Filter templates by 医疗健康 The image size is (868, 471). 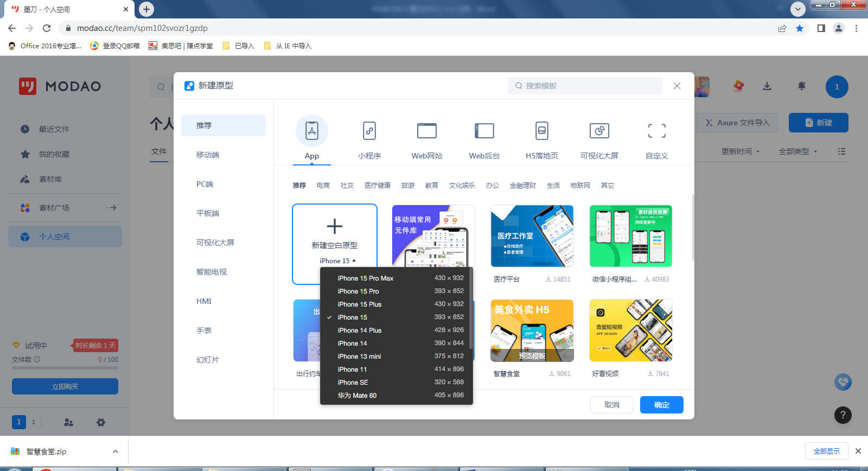pos(378,186)
